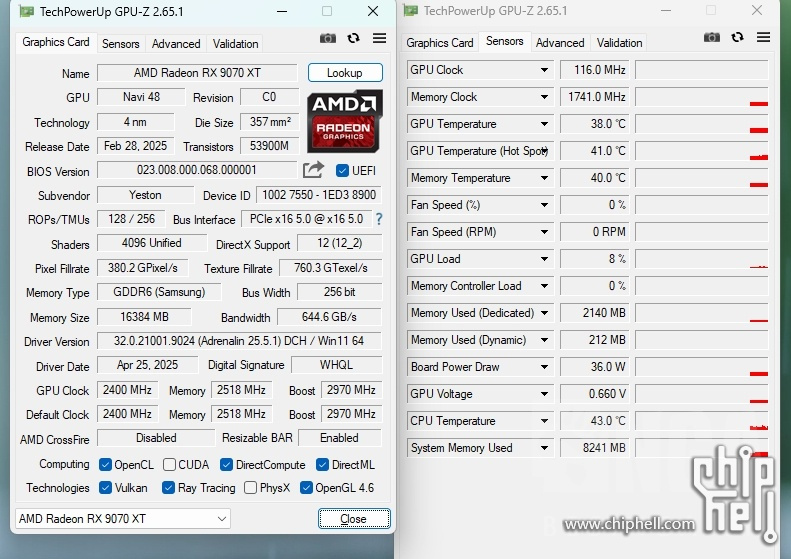Click refresh icon in Sensors window
Screen dimensions: 791x559
(x=738, y=37)
